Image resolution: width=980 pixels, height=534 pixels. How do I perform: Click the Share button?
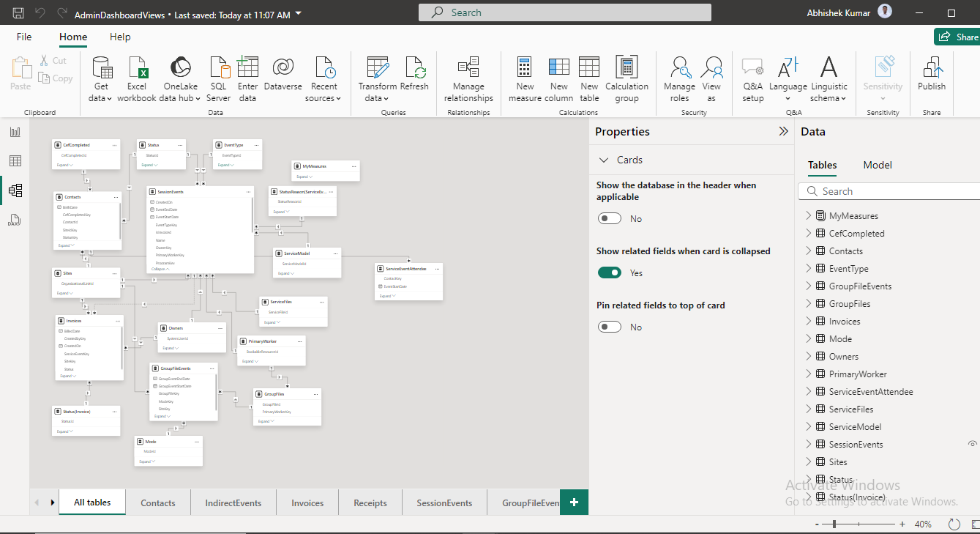click(x=957, y=37)
